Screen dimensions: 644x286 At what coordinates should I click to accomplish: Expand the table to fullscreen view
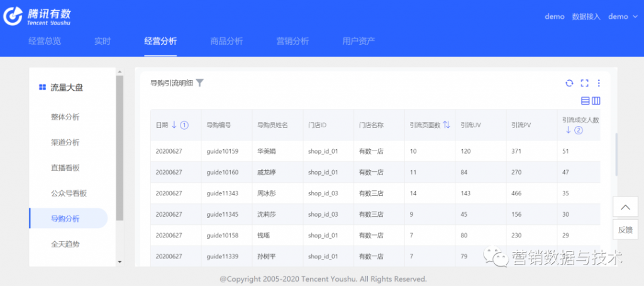click(584, 83)
